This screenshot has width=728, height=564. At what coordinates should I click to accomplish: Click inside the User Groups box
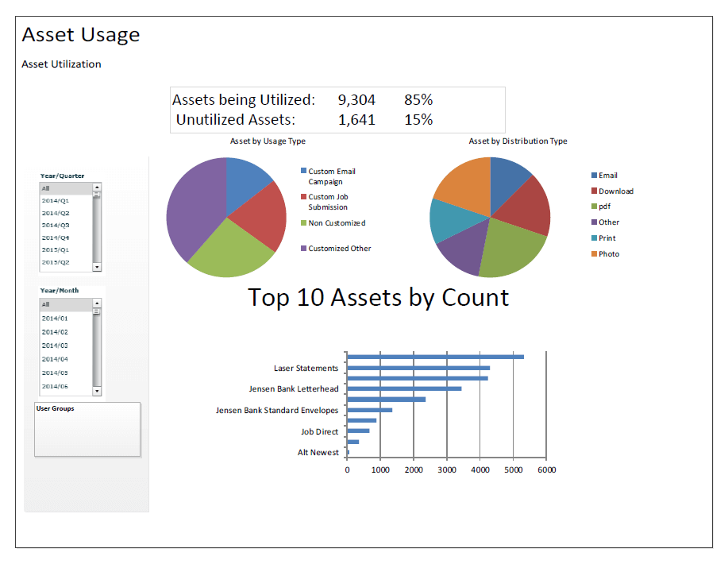click(87, 429)
